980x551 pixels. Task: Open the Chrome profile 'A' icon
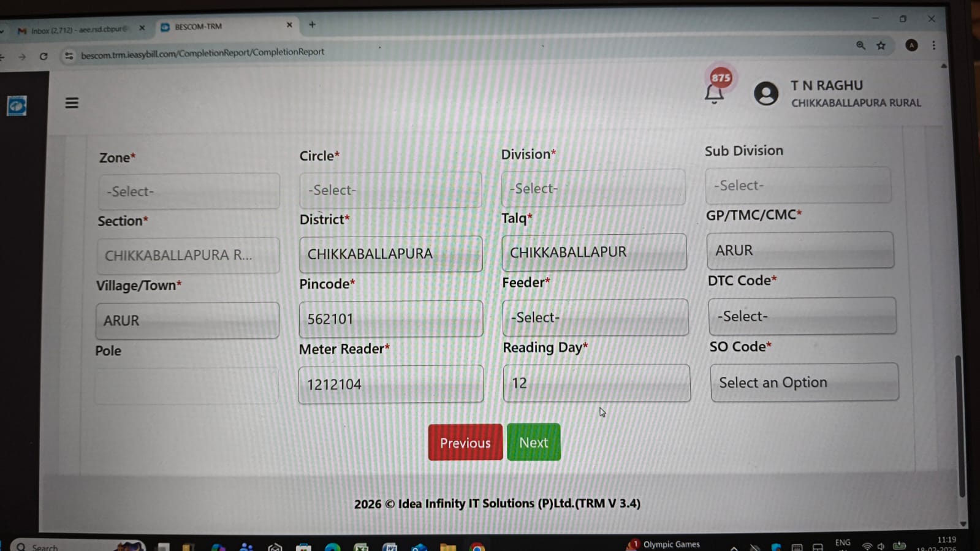point(912,45)
